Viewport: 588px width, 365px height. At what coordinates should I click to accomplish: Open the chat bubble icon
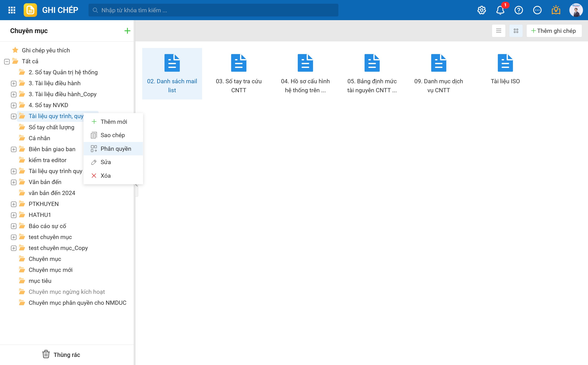(x=537, y=10)
